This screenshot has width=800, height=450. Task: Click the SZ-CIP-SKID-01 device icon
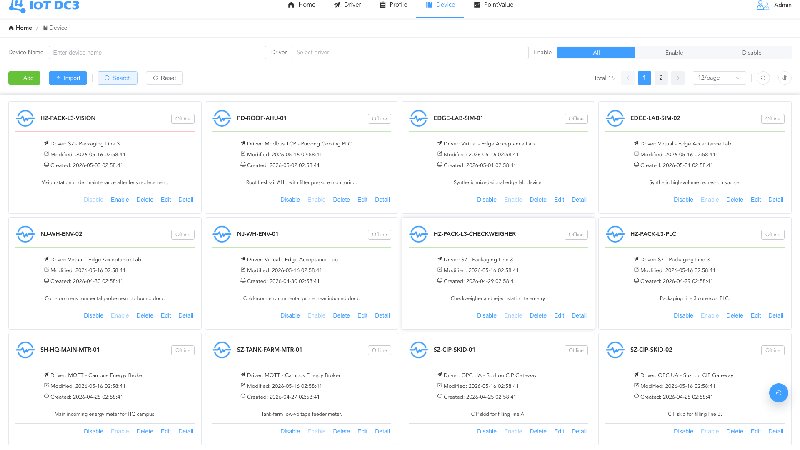[x=418, y=349]
